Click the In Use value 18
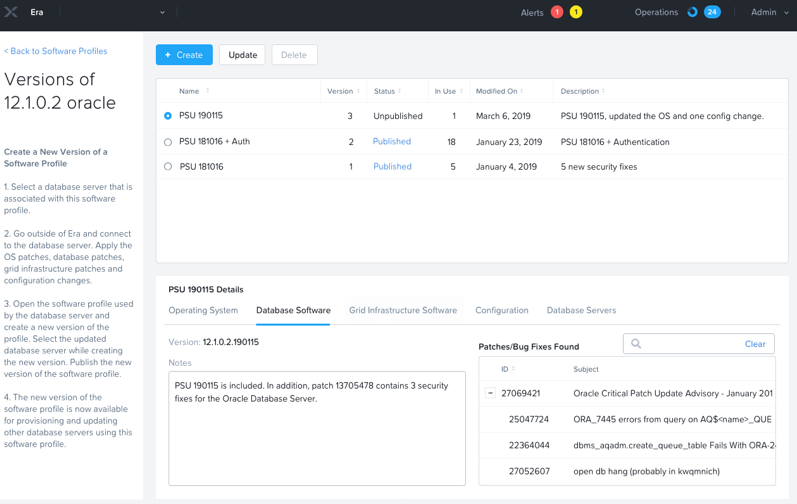This screenshot has width=797, height=504. [451, 142]
